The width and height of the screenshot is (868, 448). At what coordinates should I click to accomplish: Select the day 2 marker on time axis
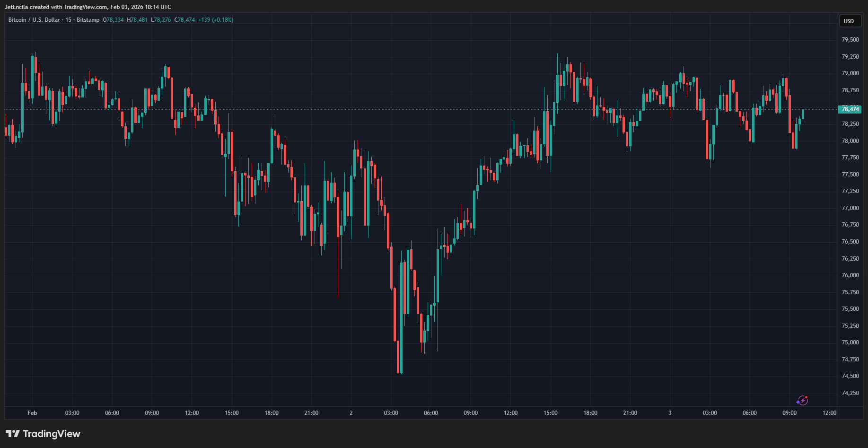(351, 413)
